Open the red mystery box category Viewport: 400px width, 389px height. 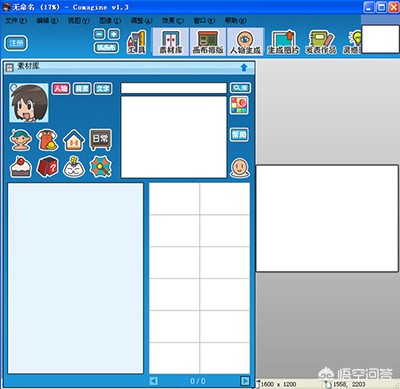[47, 167]
